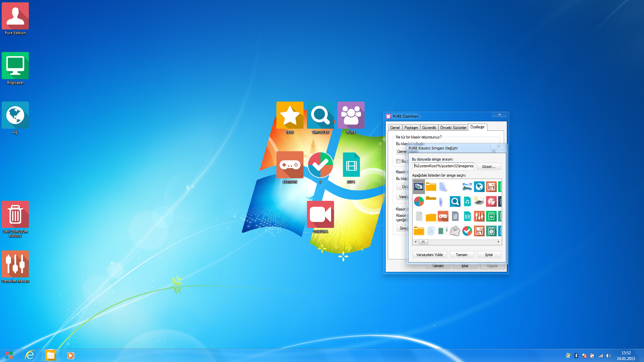Select the SİMGELER search folder icon
The width and height of the screenshot is (644, 362).
[320, 118]
